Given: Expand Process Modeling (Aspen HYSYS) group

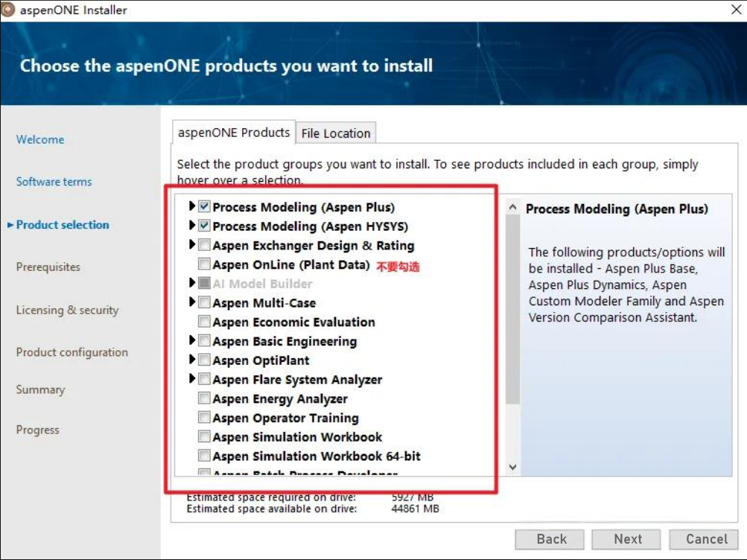Looking at the screenshot, I should pos(192,225).
